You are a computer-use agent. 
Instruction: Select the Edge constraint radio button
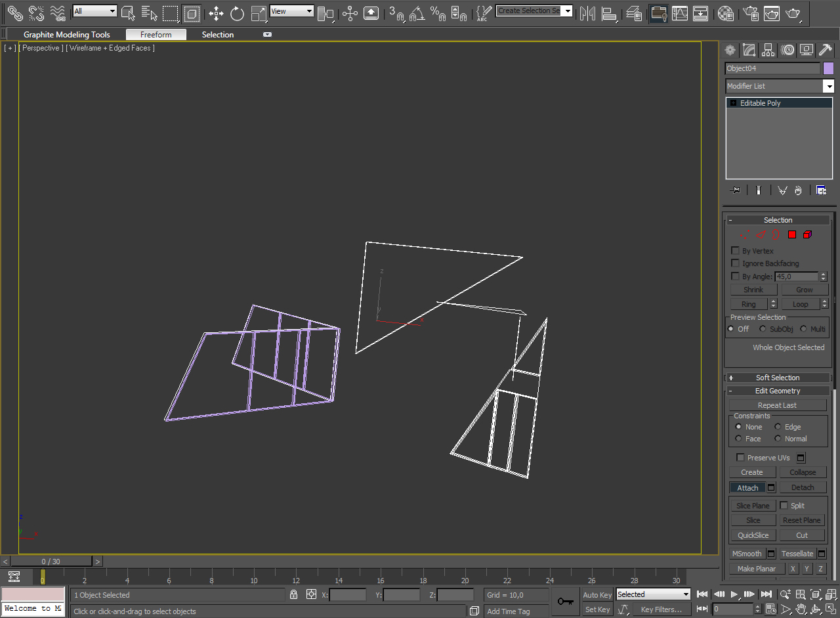[x=778, y=427]
